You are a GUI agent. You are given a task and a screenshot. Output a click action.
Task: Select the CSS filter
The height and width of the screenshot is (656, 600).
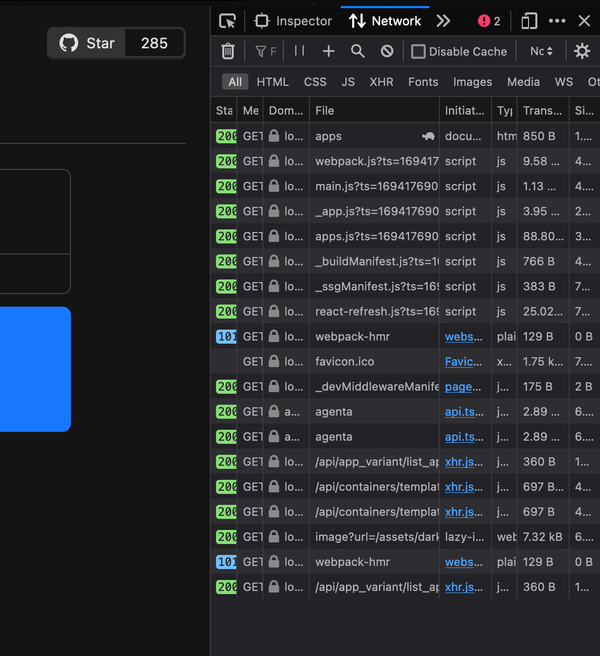point(315,82)
